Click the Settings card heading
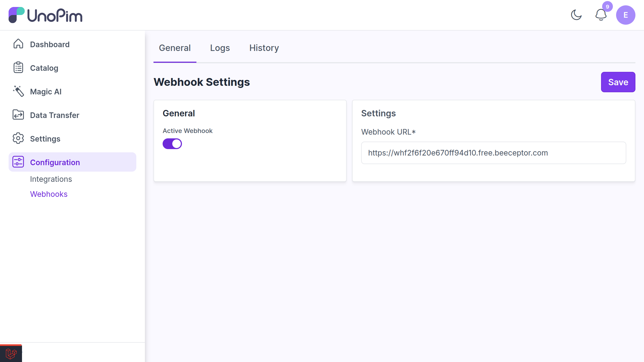The image size is (644, 362). click(378, 113)
